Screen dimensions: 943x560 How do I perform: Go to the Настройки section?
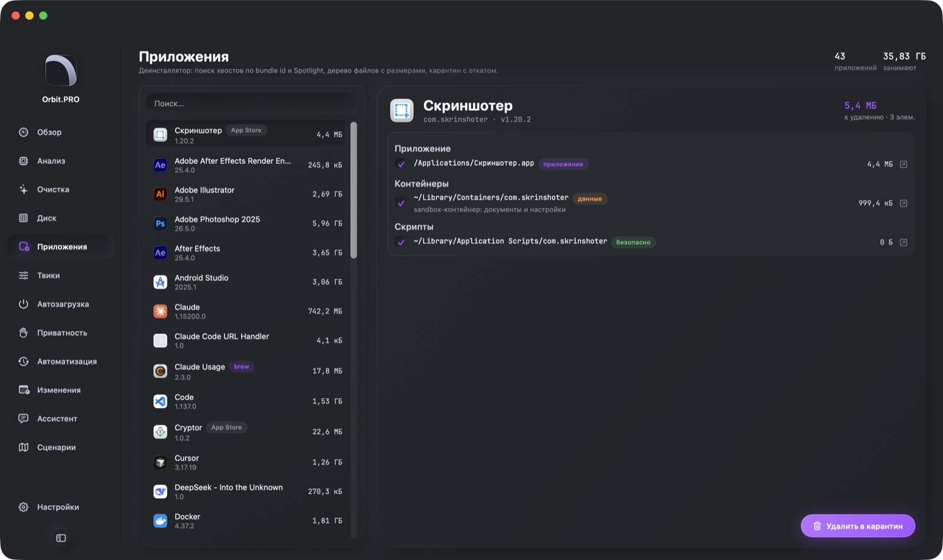click(61, 507)
